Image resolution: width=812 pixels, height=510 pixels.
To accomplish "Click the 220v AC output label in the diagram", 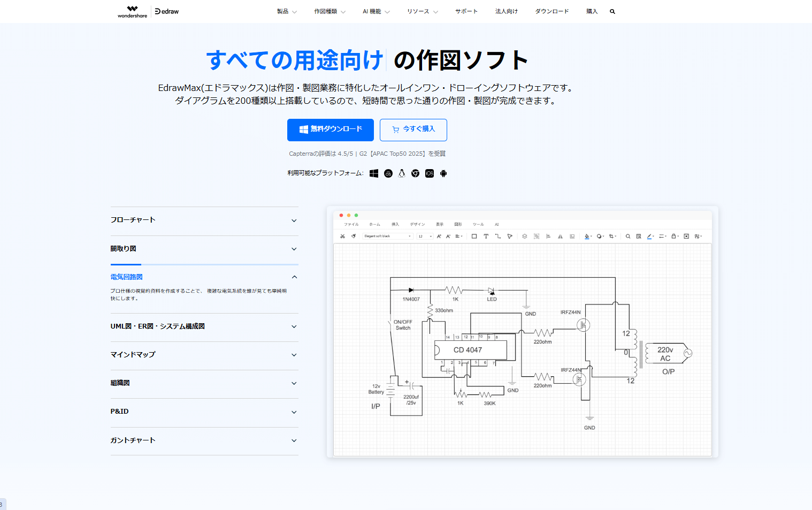I will click(x=665, y=354).
